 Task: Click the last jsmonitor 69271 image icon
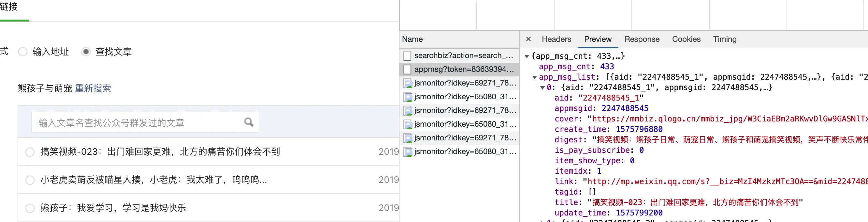click(x=408, y=138)
